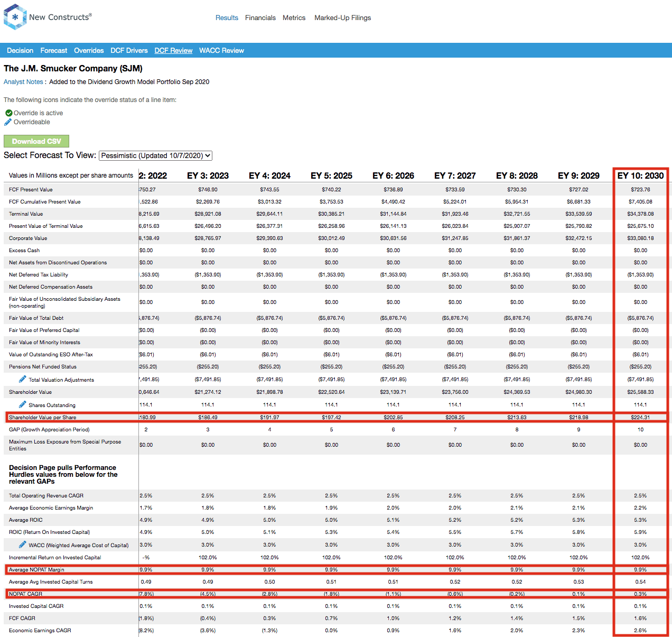
Task: Open the Analyst Notes link
Action: click(23, 82)
